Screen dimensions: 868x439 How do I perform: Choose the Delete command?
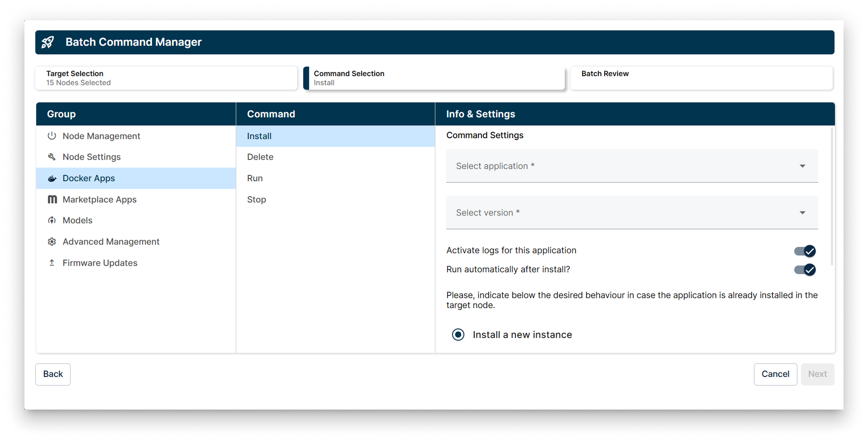coord(260,157)
